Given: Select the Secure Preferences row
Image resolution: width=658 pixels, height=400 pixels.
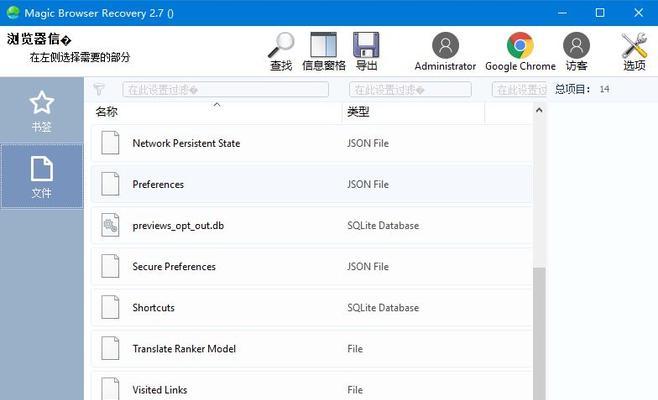Looking at the screenshot, I should point(311,267).
